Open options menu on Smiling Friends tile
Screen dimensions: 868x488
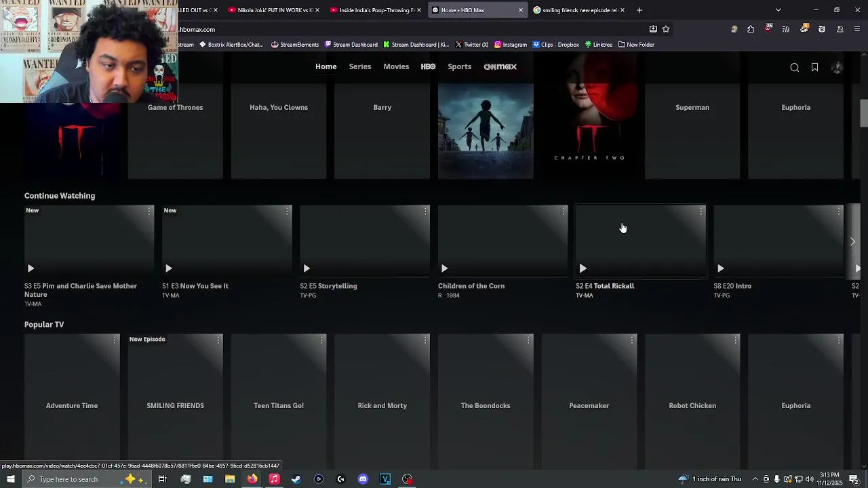(x=218, y=340)
